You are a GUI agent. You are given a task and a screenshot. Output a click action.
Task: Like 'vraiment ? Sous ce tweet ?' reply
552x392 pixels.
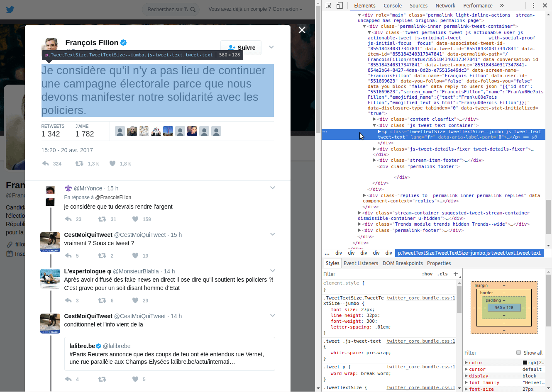pyautogui.click(x=135, y=256)
